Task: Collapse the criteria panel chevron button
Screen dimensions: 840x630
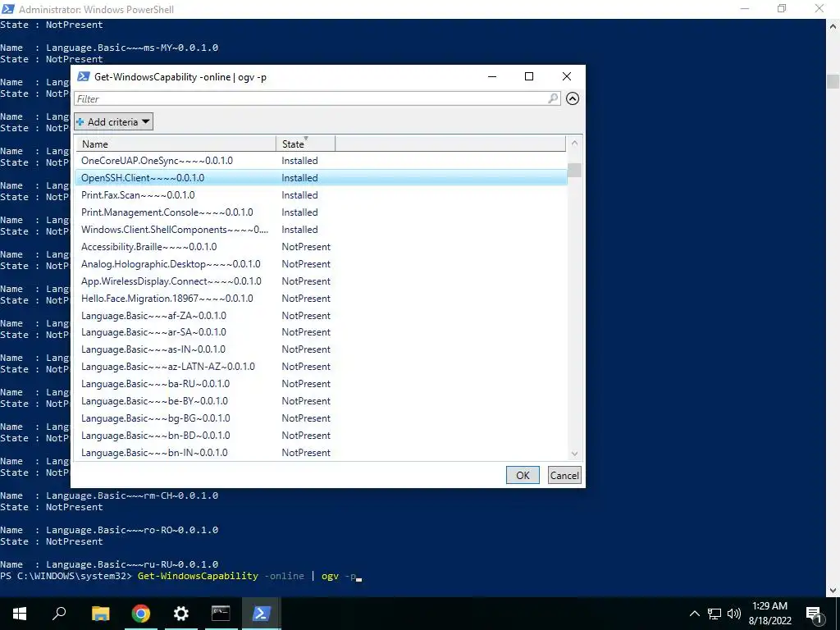Action: point(573,98)
